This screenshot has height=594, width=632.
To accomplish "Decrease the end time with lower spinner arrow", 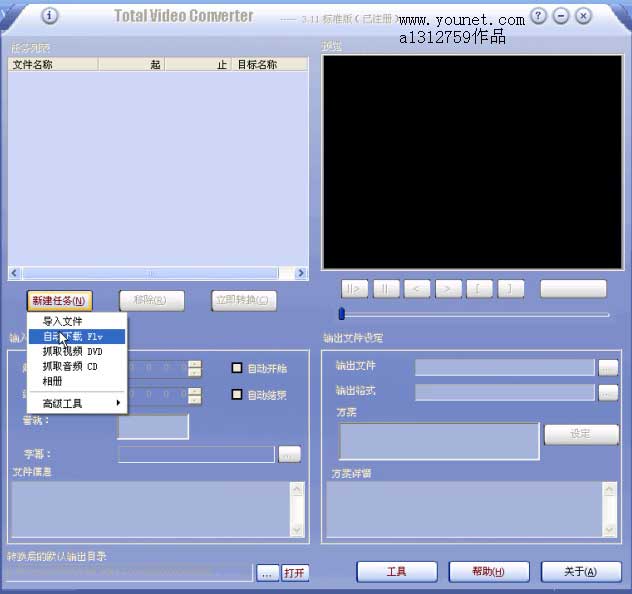I will 195,399.
